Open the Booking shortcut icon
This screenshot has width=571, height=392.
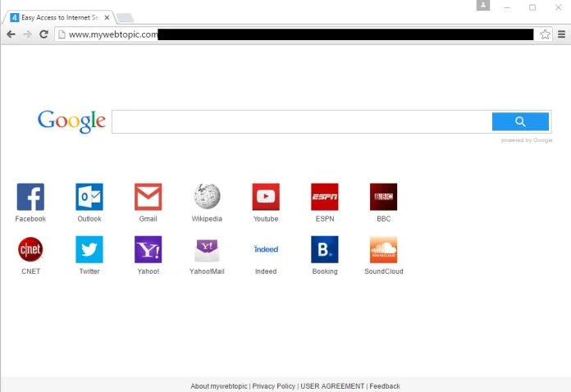point(325,249)
